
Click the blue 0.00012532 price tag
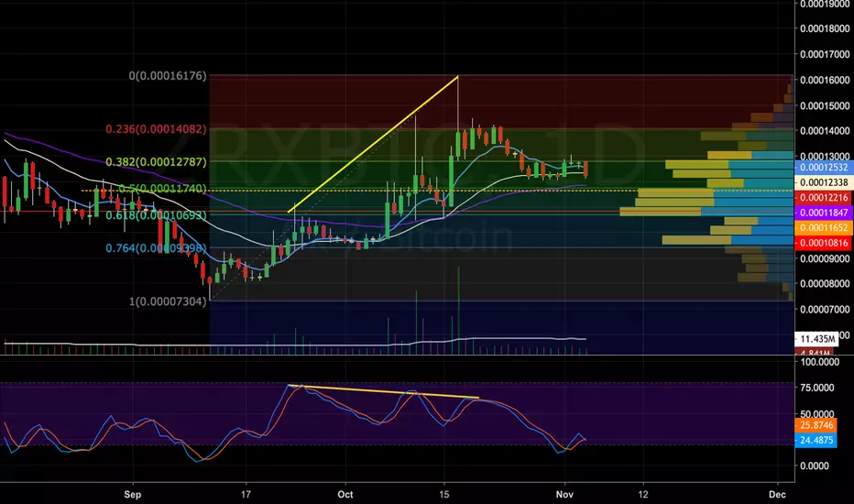coord(824,168)
